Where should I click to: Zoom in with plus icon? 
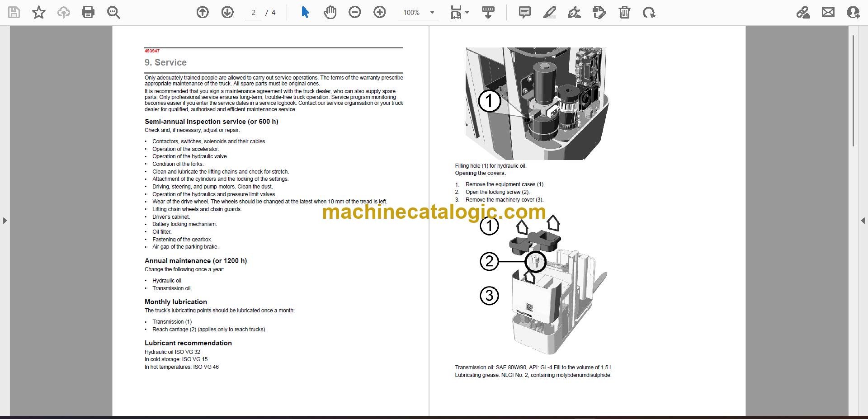pyautogui.click(x=380, y=12)
